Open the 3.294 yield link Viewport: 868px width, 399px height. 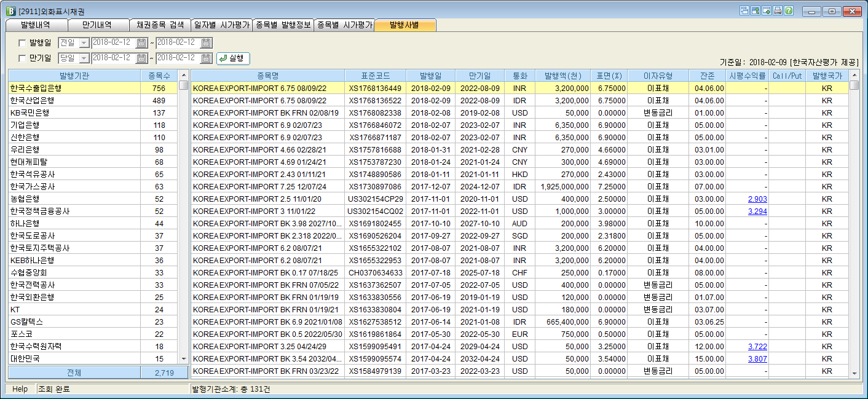click(x=757, y=211)
